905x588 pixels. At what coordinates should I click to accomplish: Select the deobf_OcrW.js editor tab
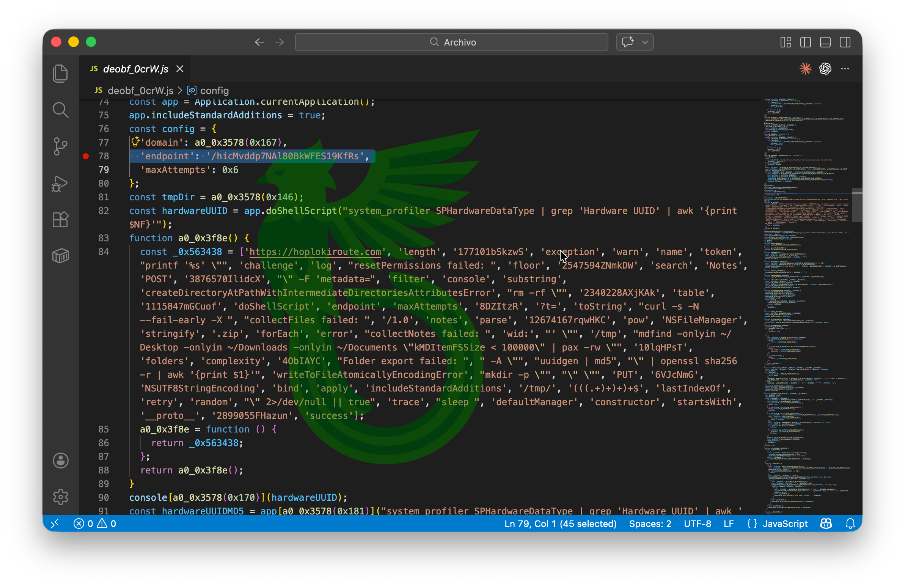point(135,69)
